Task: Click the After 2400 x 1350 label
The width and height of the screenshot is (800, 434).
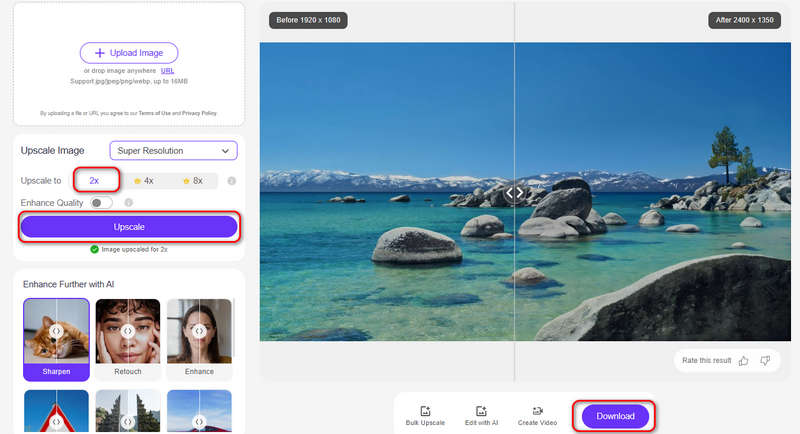Action: coord(744,20)
